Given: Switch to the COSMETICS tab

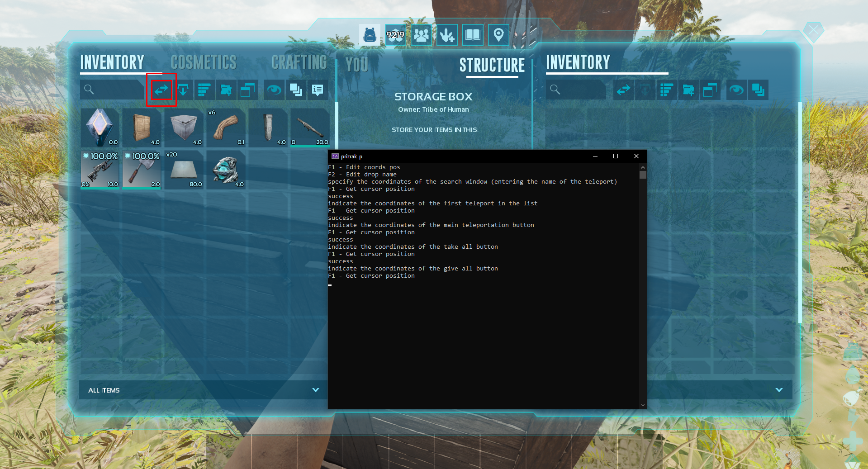Looking at the screenshot, I should (204, 62).
